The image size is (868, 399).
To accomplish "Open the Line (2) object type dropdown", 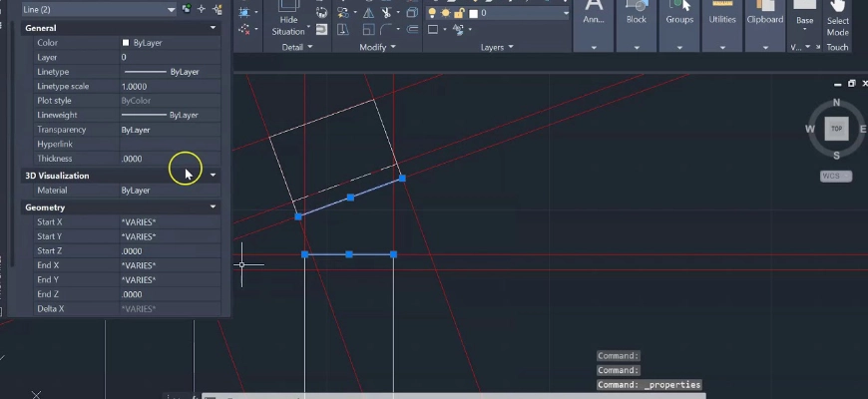I will tap(171, 9).
